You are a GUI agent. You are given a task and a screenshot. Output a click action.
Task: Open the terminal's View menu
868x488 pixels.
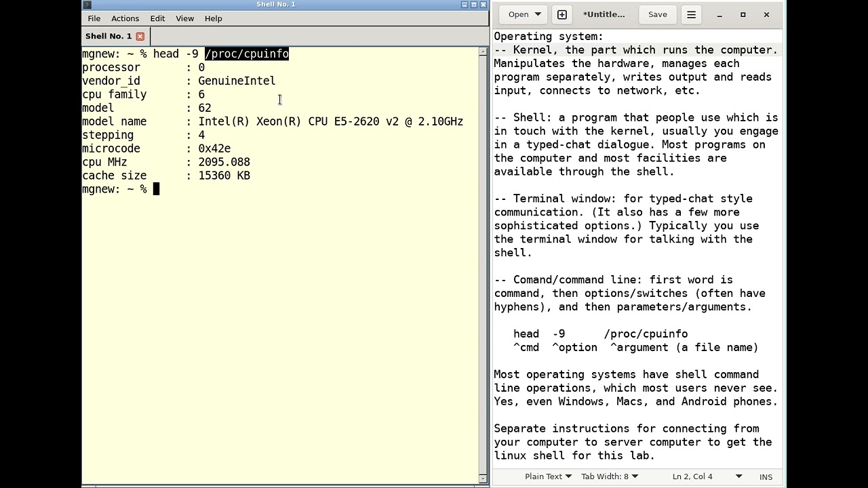184,18
